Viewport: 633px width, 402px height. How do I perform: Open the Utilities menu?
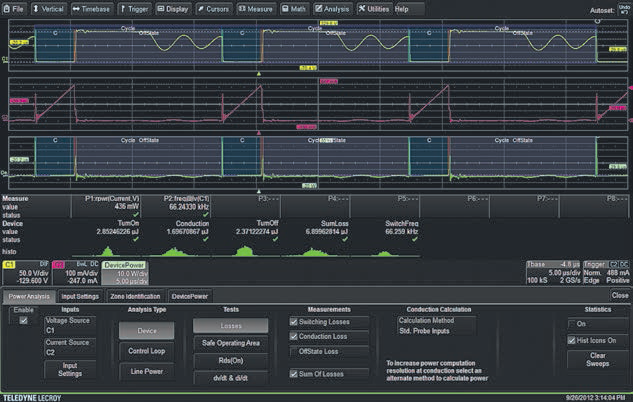click(374, 8)
